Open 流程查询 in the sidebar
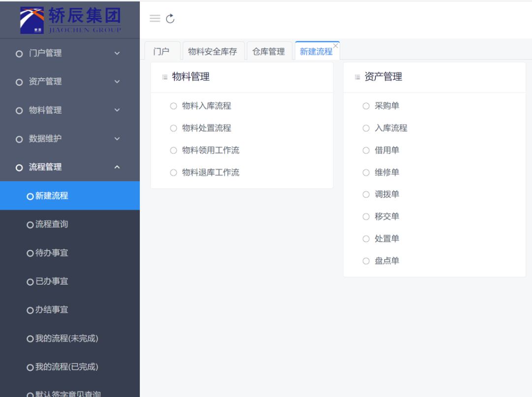The image size is (532, 397). click(x=51, y=224)
